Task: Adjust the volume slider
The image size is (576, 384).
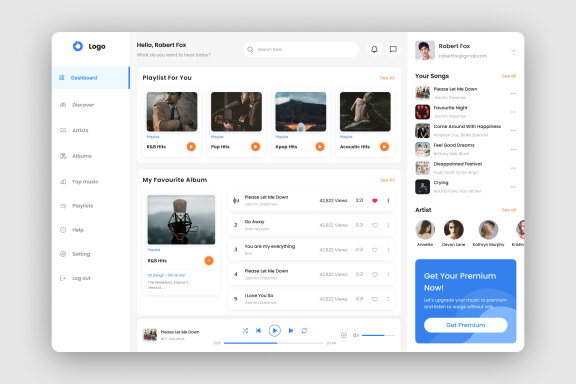Action: 378,335
